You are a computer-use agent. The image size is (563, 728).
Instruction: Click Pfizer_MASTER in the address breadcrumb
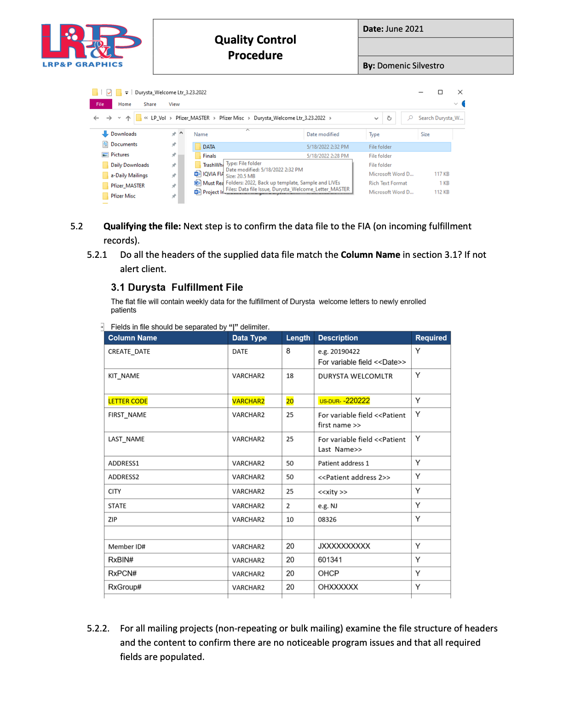(x=192, y=118)
